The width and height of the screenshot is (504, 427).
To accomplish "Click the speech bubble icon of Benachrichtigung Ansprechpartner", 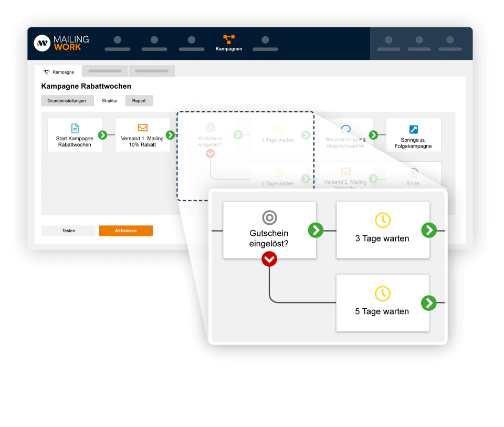I will 346,129.
